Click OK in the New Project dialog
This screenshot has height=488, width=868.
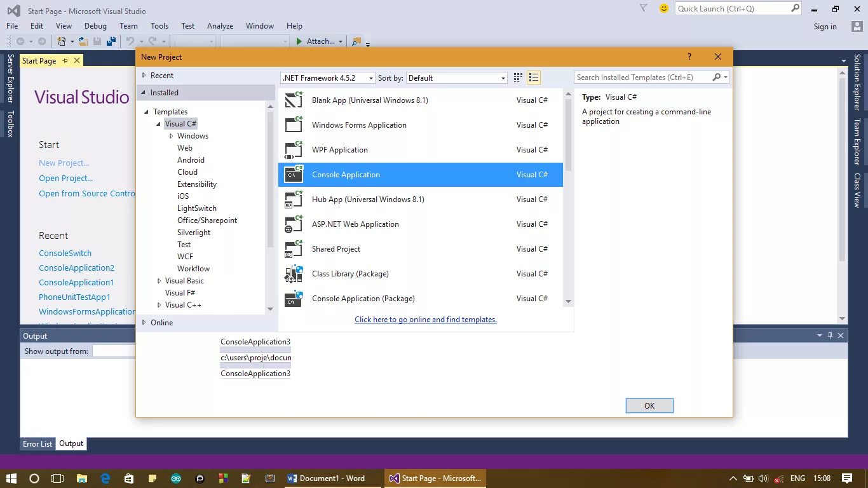pyautogui.click(x=649, y=405)
